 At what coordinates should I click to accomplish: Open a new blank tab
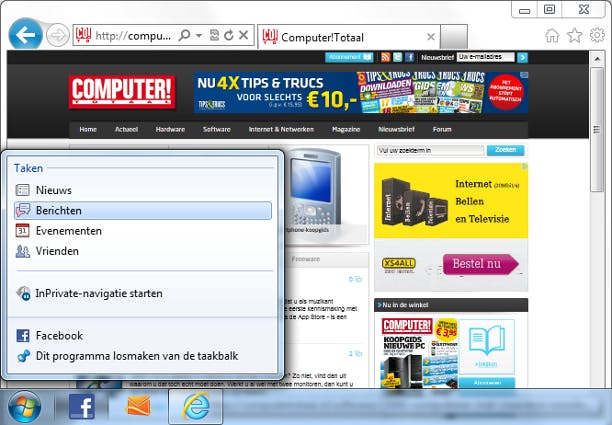[454, 37]
